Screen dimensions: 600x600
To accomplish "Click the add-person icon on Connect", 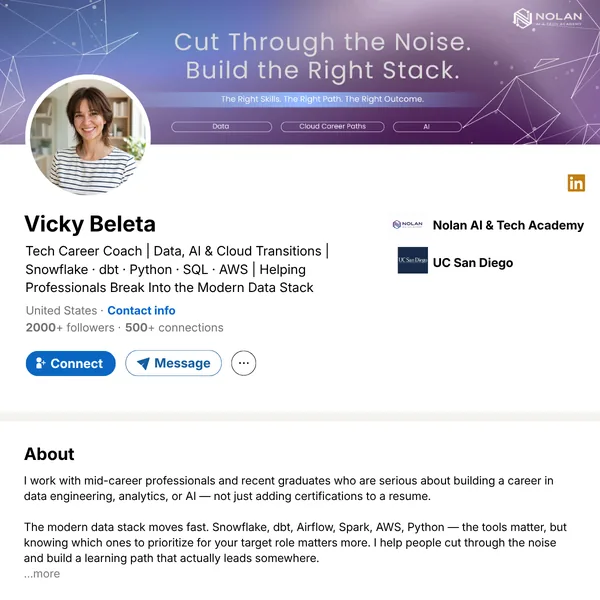I will (40, 363).
